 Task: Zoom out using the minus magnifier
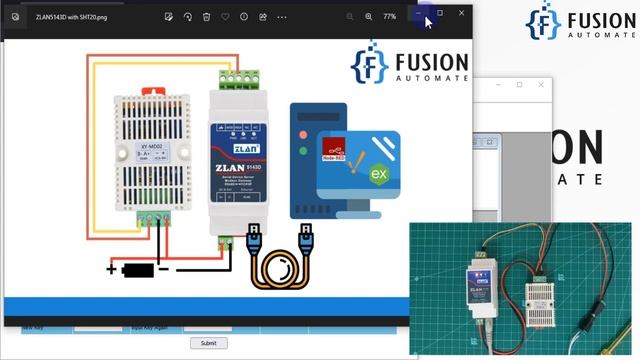pyautogui.click(x=350, y=17)
